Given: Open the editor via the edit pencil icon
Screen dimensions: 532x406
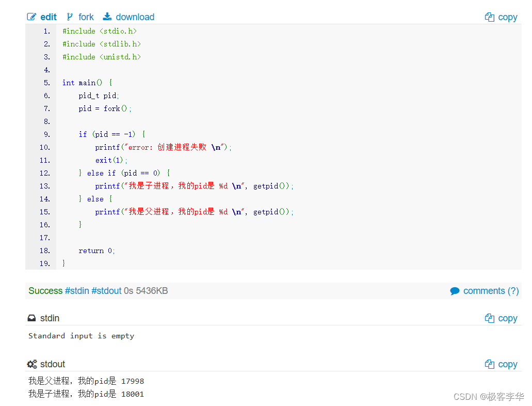Looking at the screenshot, I should 32,17.
